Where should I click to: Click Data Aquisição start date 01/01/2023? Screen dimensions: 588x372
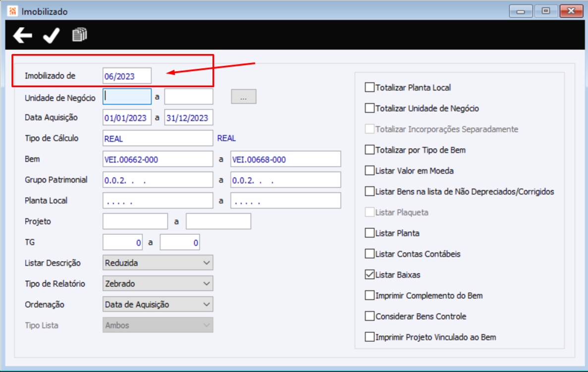point(127,117)
